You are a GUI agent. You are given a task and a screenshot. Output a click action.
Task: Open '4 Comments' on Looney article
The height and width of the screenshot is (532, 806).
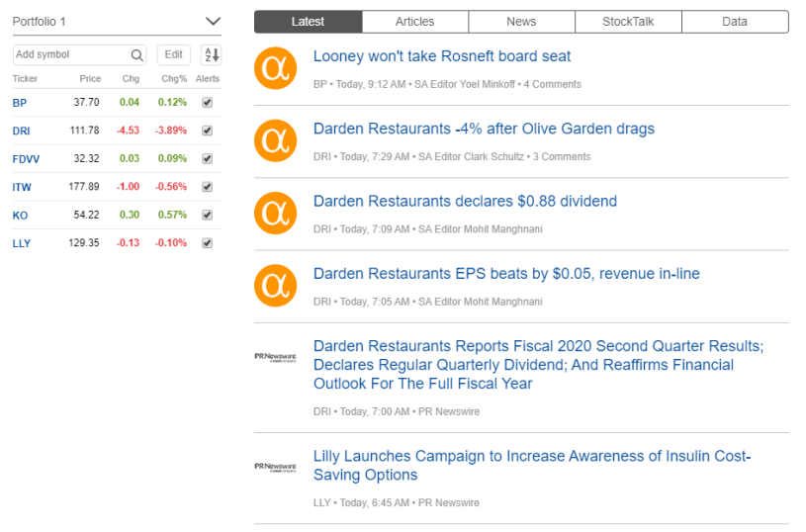(x=552, y=84)
